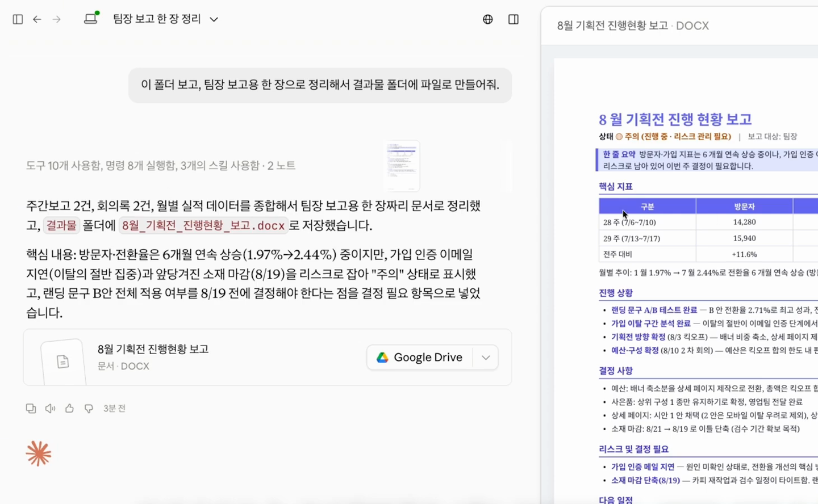Click the 한 줄 요약 summary label
Viewport: 818px width, 504px height.
[x=619, y=154]
